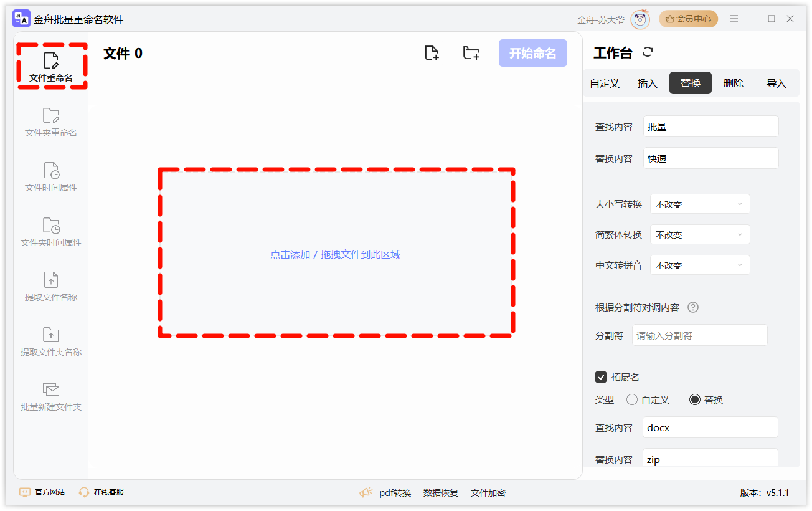Maximize the window

pyautogui.click(x=772, y=19)
